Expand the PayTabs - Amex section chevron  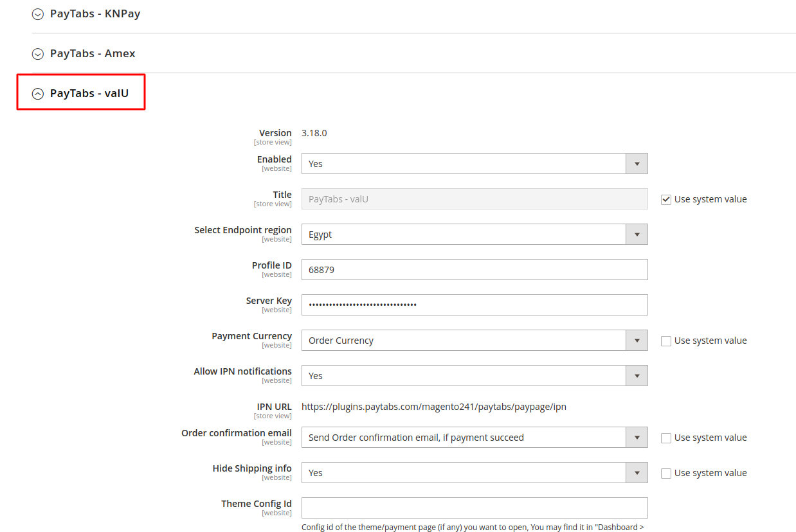pos(38,54)
